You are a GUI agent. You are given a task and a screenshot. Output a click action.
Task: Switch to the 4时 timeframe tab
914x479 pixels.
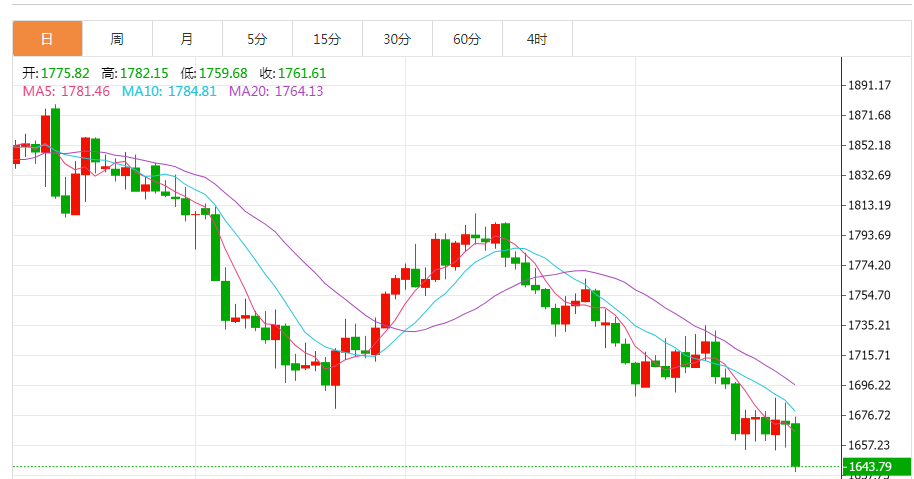point(537,40)
